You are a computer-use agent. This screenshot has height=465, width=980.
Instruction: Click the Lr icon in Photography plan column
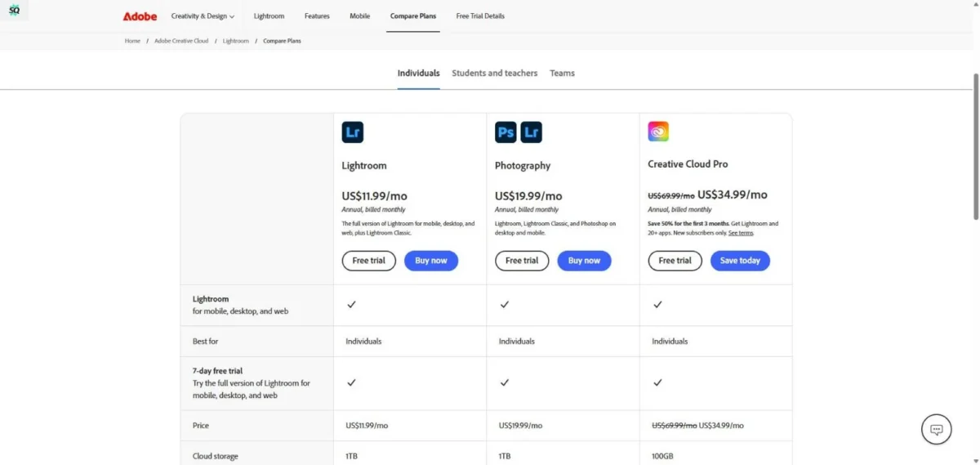coord(532,132)
